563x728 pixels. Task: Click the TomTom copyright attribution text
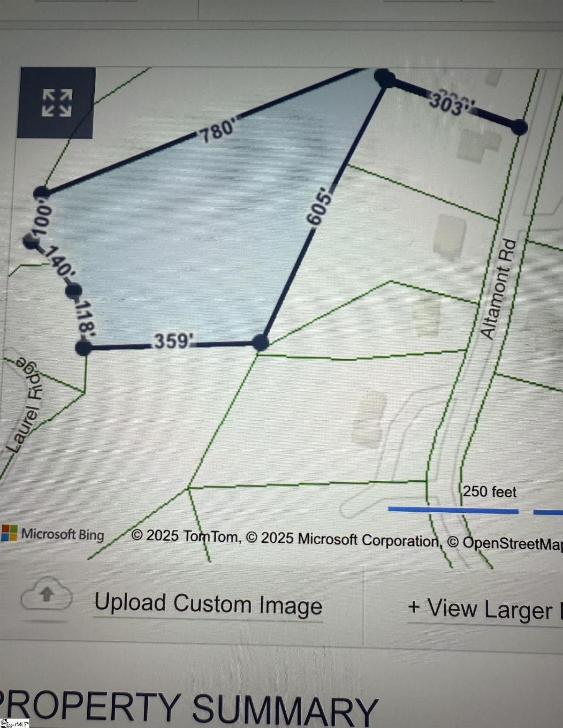tap(186, 535)
